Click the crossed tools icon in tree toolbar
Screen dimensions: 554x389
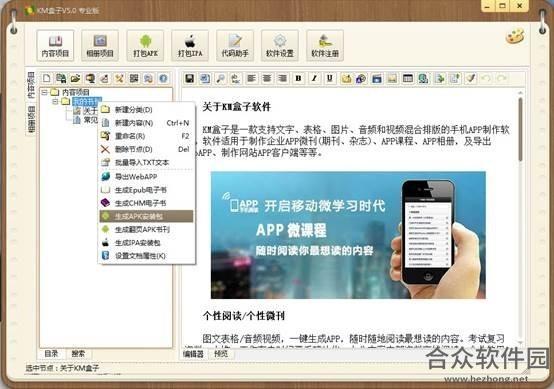coord(119,78)
